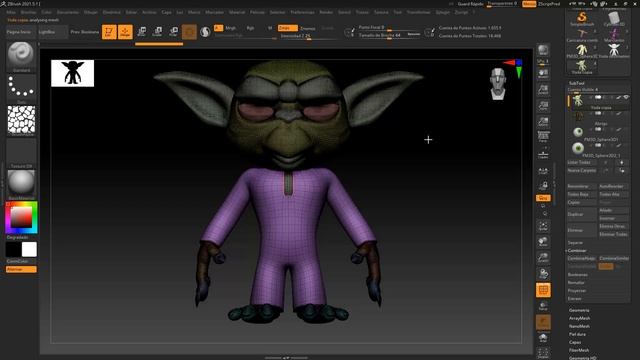Viewport: 640px width, 360px height.
Task: Open the Transformar menu
Action: [x=418, y=12]
